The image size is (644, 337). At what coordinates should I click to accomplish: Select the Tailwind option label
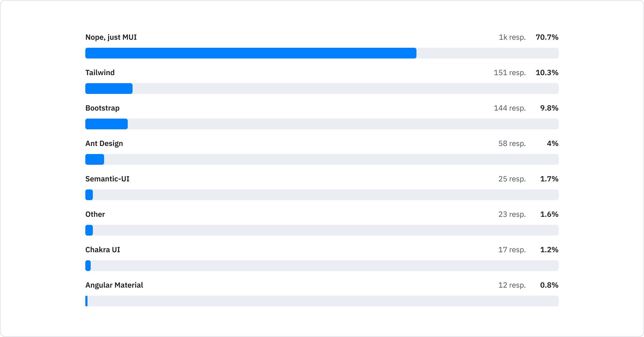pos(100,72)
